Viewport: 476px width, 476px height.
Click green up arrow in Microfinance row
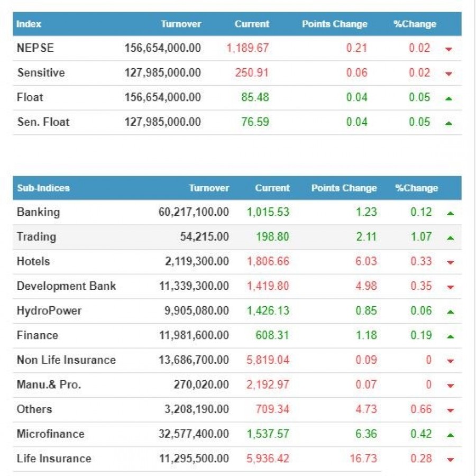tap(450, 435)
